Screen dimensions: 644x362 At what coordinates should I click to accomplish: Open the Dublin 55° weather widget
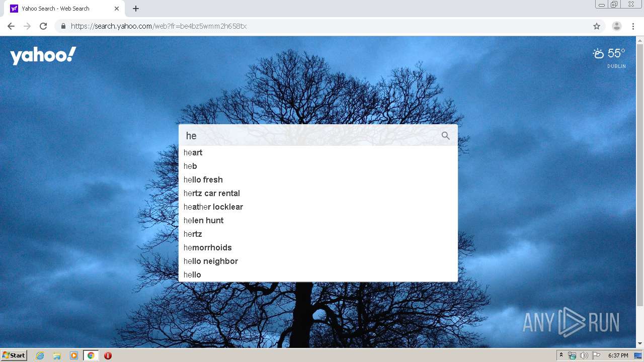point(609,58)
